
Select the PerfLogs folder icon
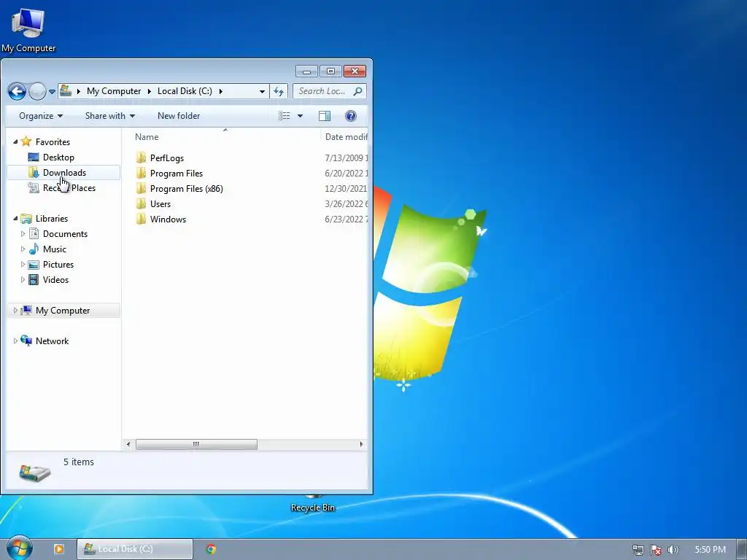(141, 157)
